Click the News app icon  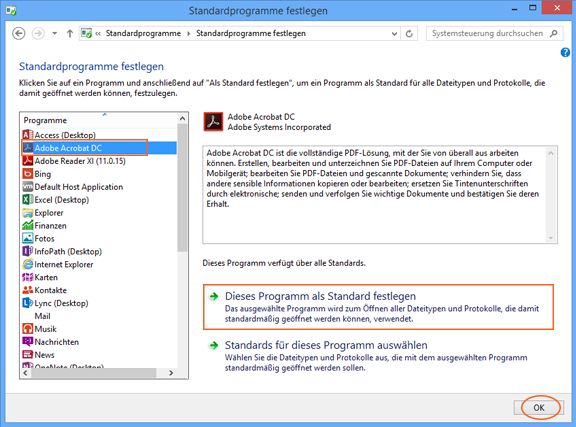click(28, 355)
